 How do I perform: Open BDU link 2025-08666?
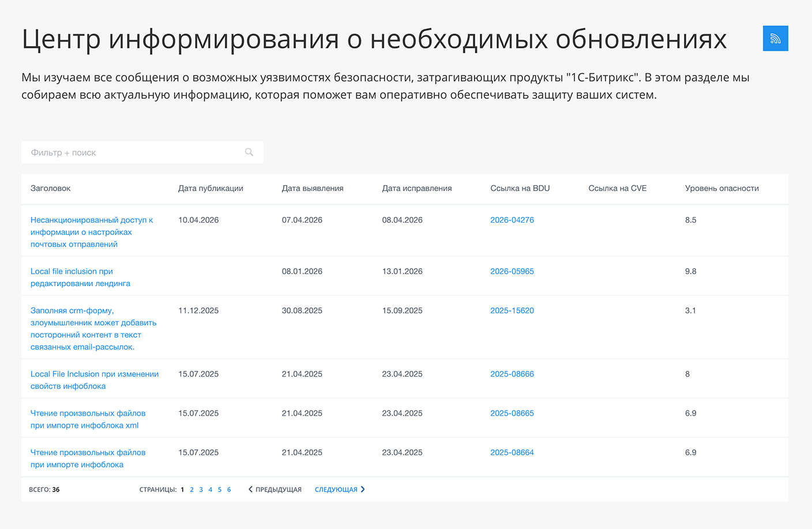[x=512, y=374]
